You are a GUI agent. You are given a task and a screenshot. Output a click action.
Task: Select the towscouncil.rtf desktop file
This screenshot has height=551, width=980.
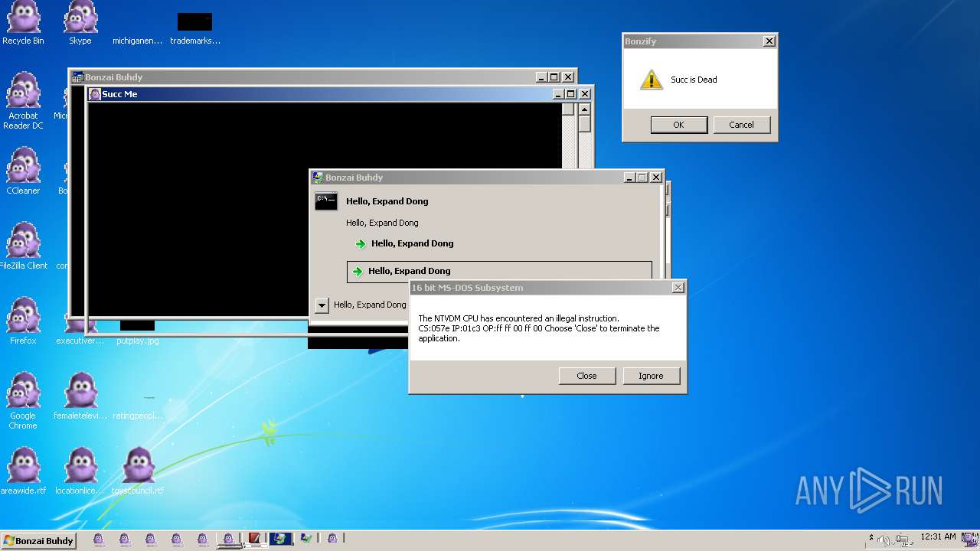tap(138, 471)
